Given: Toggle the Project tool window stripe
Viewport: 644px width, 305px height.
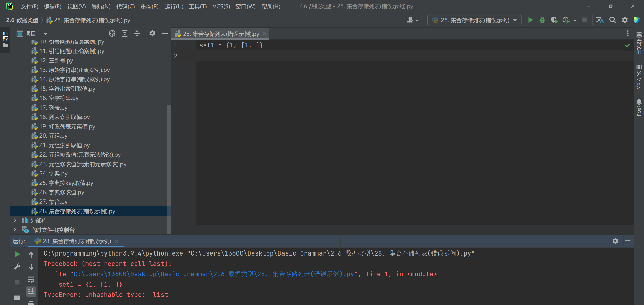Looking at the screenshot, I should coord(5,39).
